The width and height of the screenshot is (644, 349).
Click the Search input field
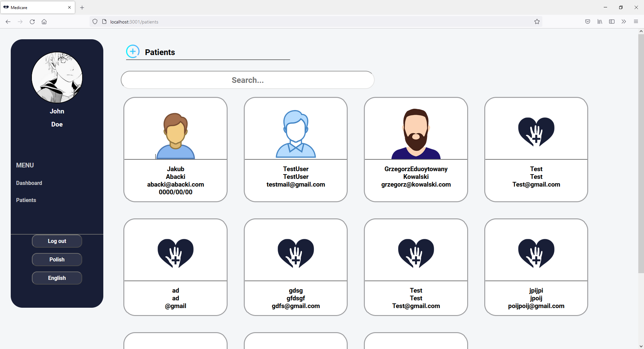point(247,80)
